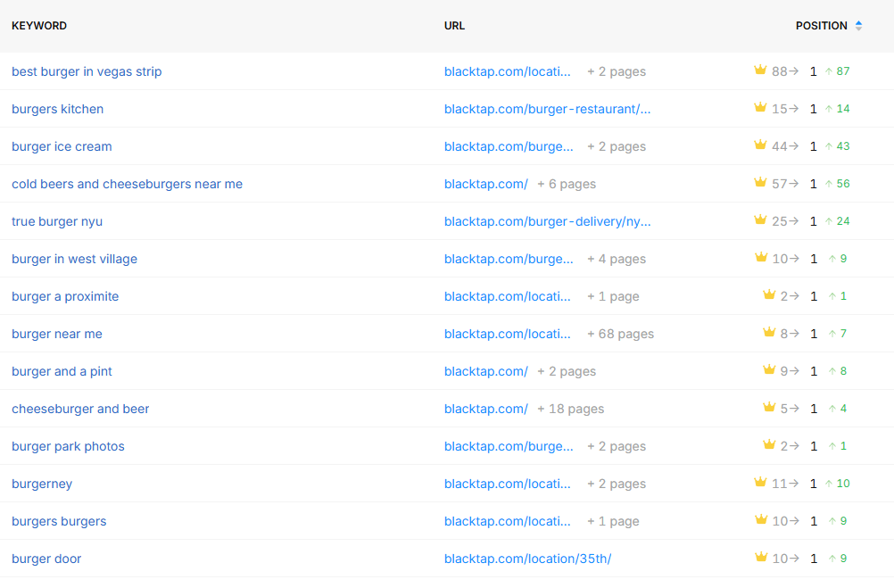The height and width of the screenshot is (588, 894).
Task: Click the crown icon in 'cheeseburger and beer' row
Action: [769, 407]
